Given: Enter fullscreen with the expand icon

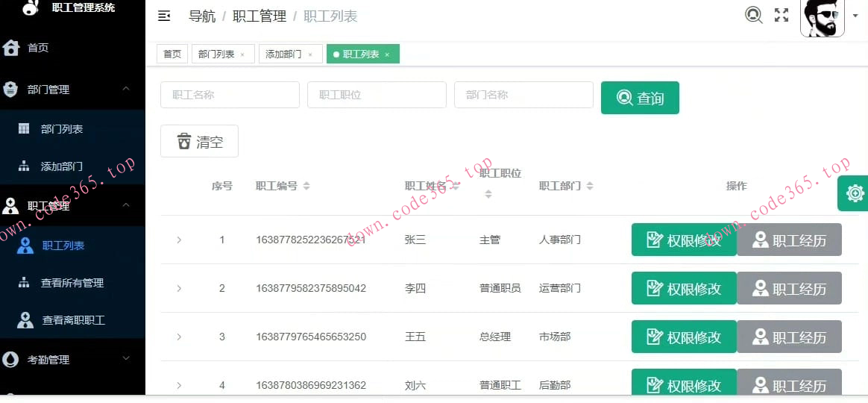Looking at the screenshot, I should coord(781,15).
